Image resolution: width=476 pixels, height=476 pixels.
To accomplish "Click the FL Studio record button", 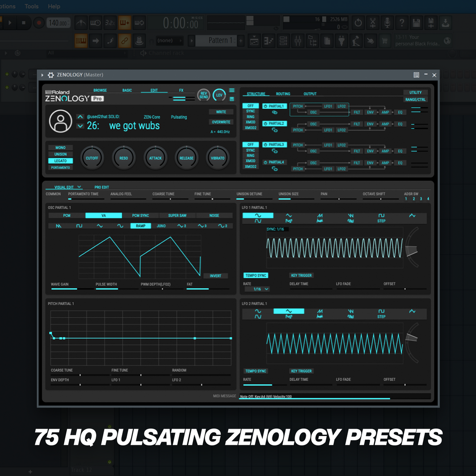I will pyautogui.click(x=39, y=22).
